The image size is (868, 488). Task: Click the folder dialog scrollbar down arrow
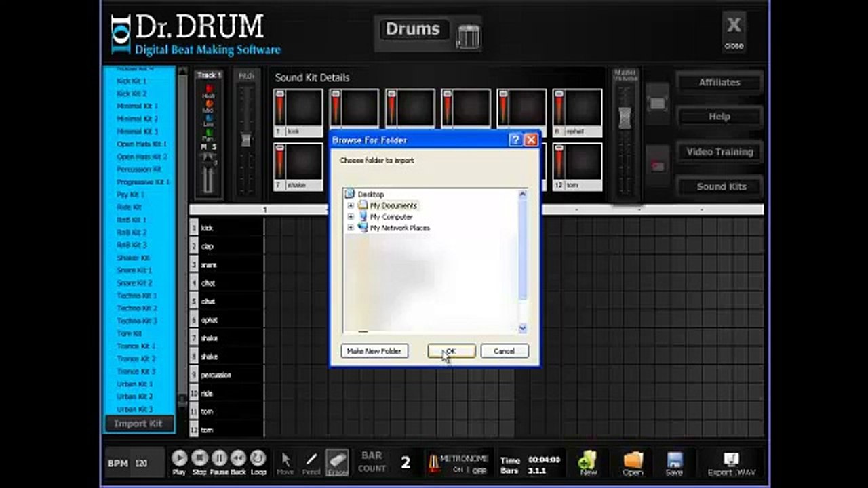[522, 328]
